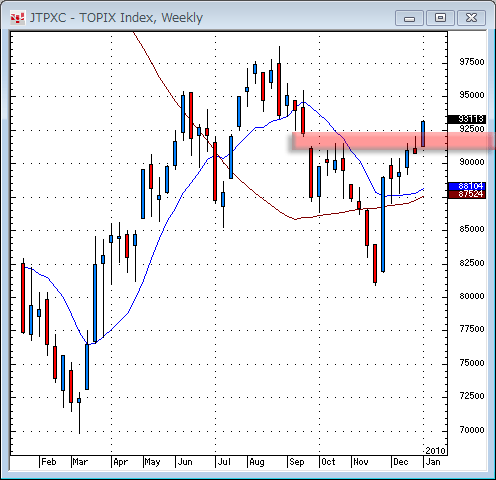Select the latest blue candlestick near 93113
The image size is (496, 480).
pyautogui.click(x=423, y=134)
